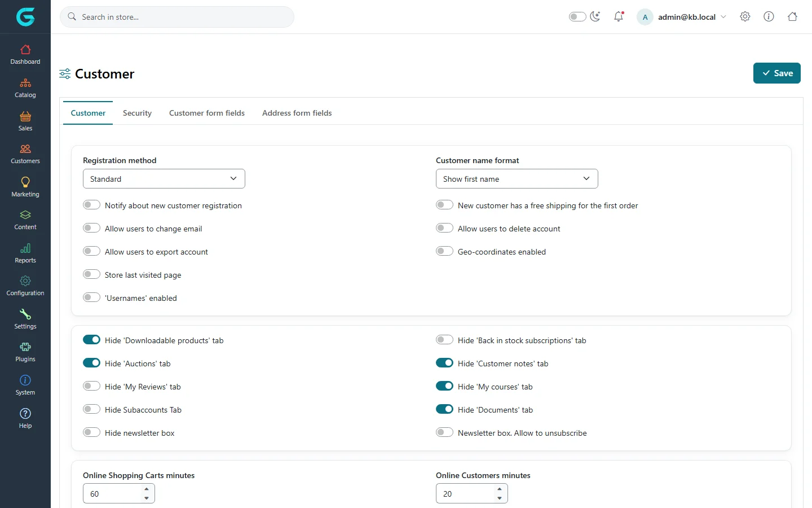The image size is (812, 508).
Task: Disable Hide 'Documents' tab toggle
Action: (x=444, y=409)
